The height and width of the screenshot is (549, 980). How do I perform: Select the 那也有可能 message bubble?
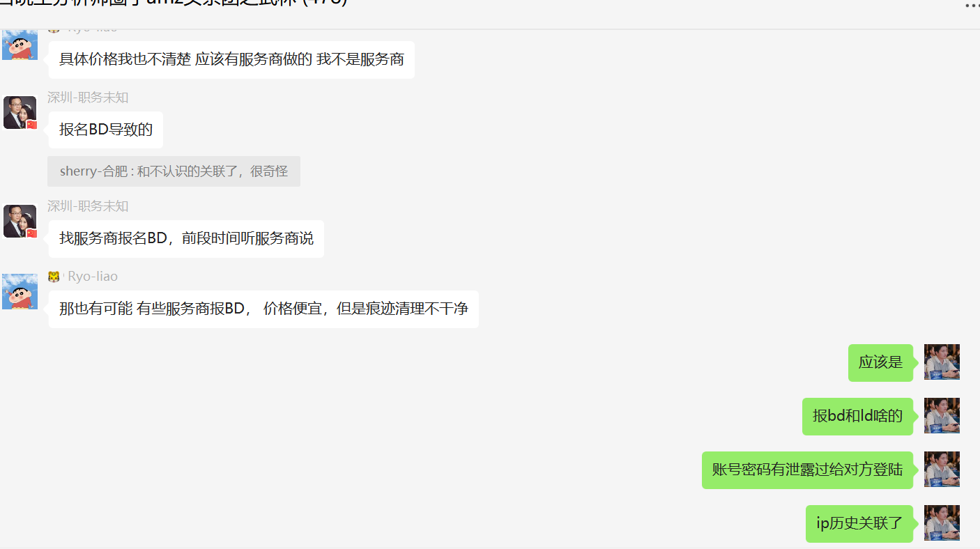pyautogui.click(x=263, y=309)
